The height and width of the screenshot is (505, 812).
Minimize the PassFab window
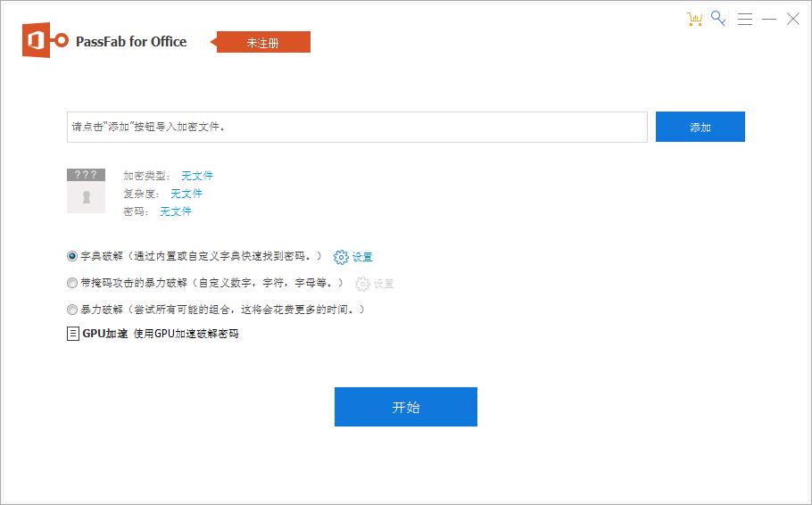click(769, 19)
